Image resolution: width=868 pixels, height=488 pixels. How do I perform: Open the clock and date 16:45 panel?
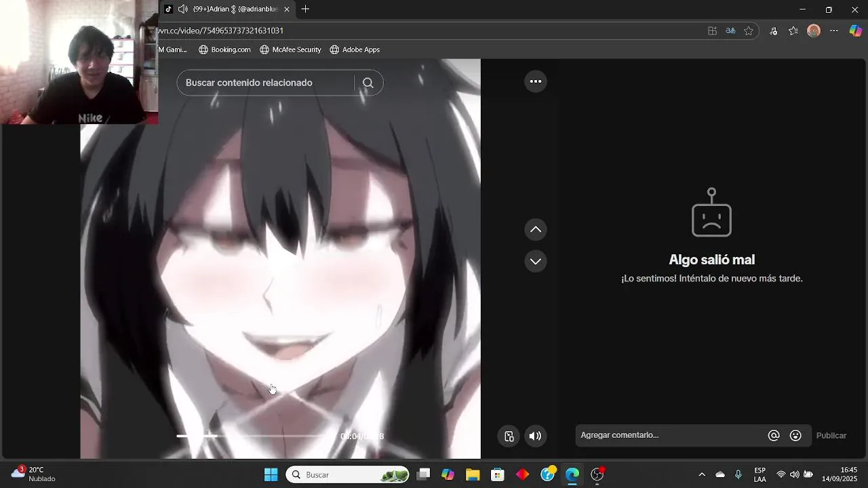840,474
